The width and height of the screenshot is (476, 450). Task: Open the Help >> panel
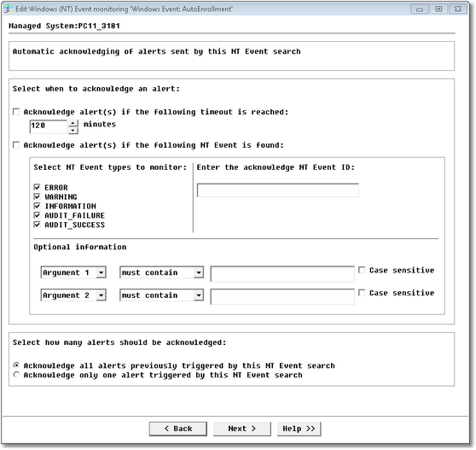point(299,429)
